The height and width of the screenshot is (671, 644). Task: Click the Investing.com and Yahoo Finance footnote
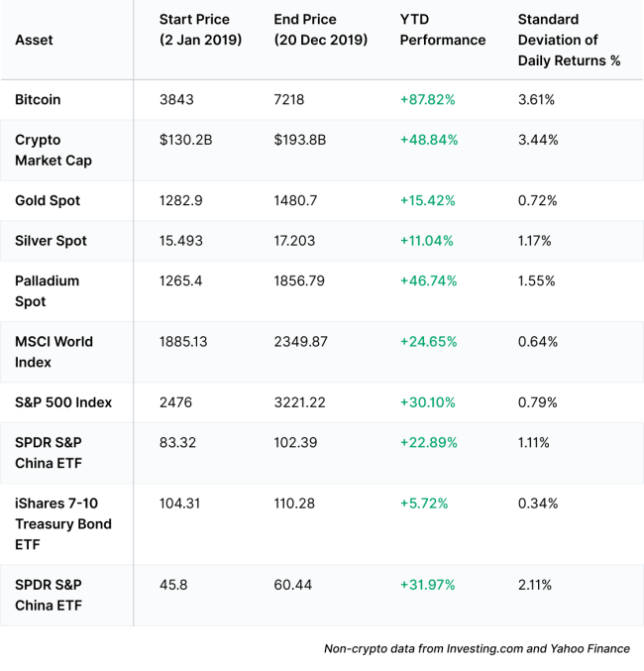(477, 649)
